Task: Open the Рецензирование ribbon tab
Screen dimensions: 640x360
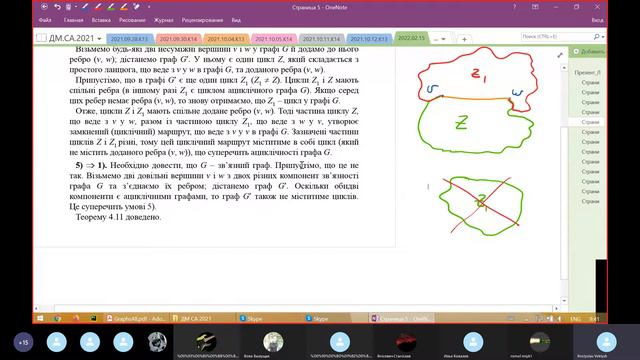Action: 202,20
